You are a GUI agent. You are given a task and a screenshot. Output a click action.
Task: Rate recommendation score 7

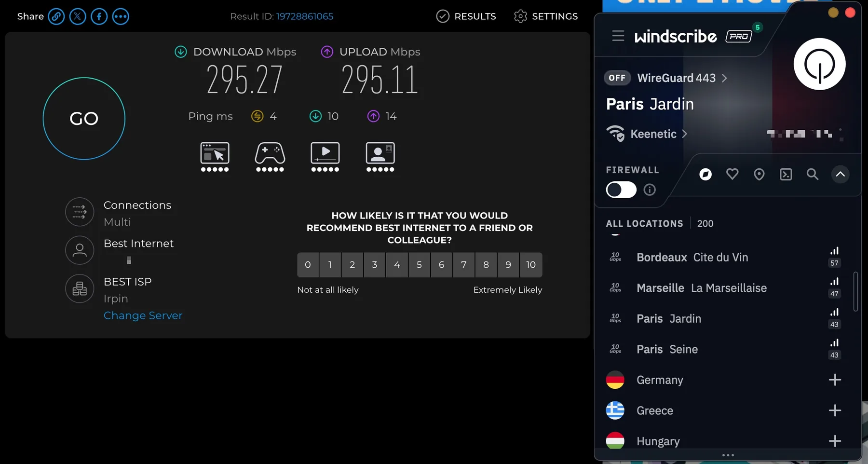pyautogui.click(x=463, y=265)
